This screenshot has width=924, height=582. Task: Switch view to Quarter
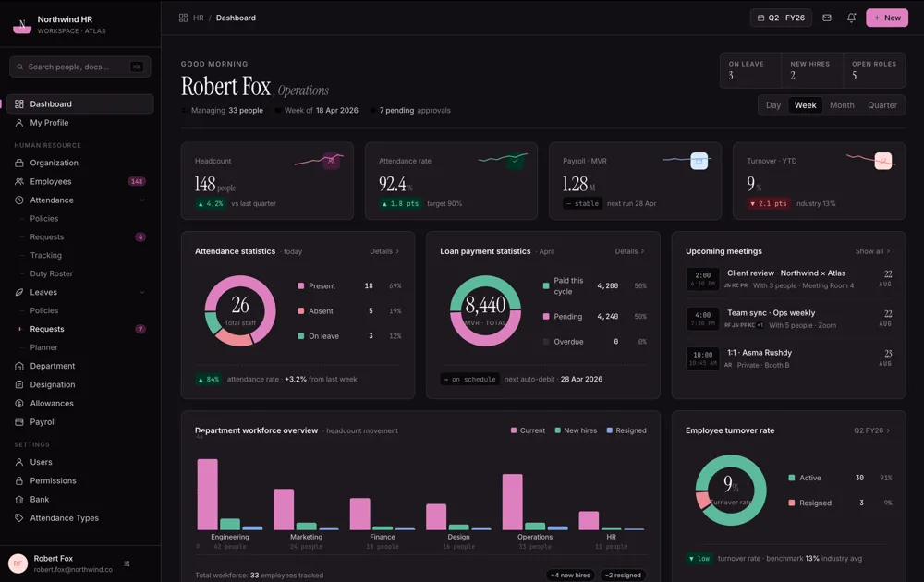(x=882, y=105)
